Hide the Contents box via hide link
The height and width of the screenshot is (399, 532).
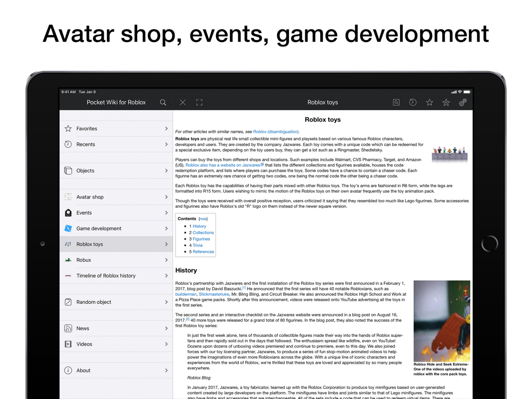(x=203, y=219)
